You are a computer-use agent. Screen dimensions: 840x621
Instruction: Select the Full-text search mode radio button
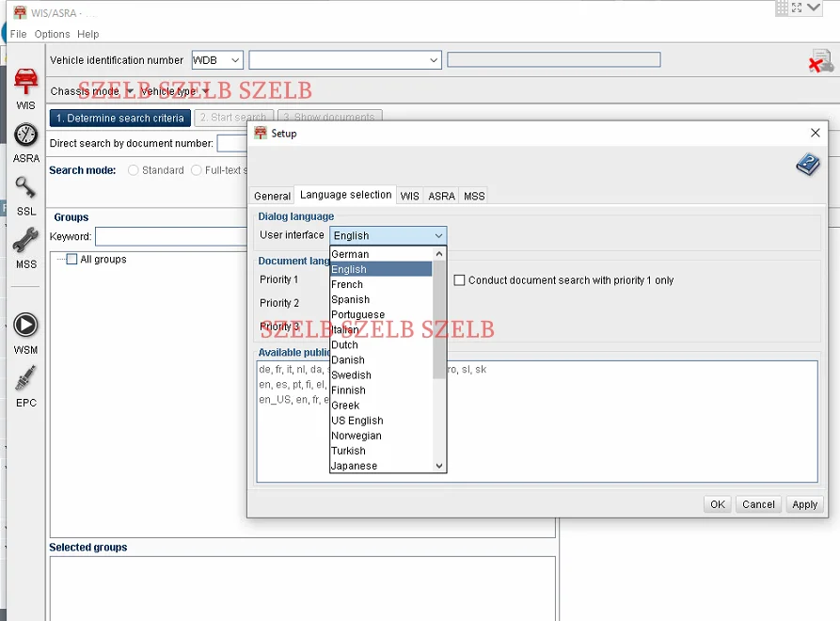[196, 170]
